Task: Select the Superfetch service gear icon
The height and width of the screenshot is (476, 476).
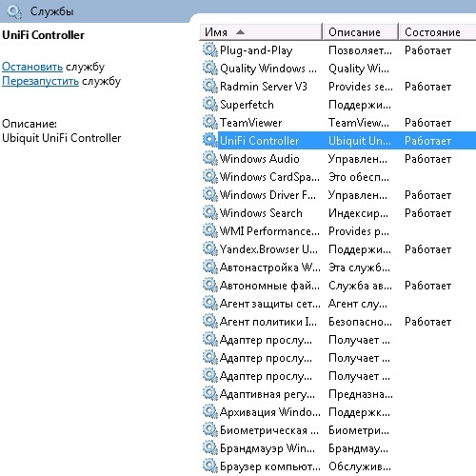Action: [209, 105]
